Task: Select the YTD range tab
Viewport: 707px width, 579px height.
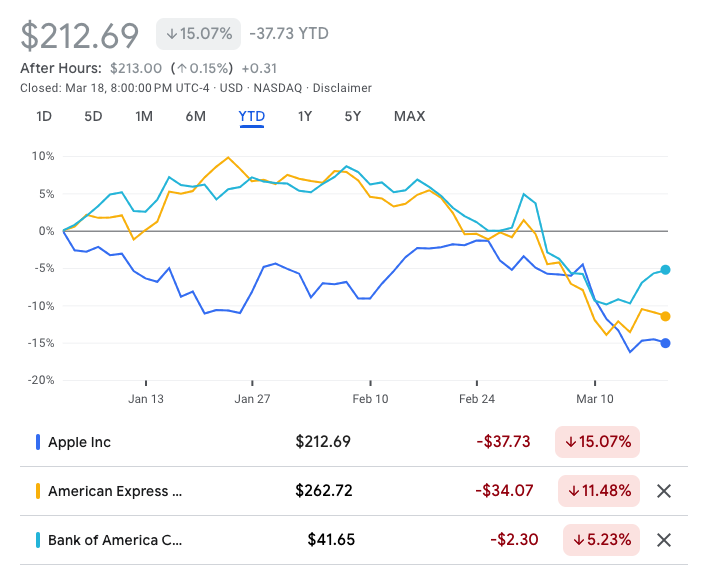Action: pos(251,116)
